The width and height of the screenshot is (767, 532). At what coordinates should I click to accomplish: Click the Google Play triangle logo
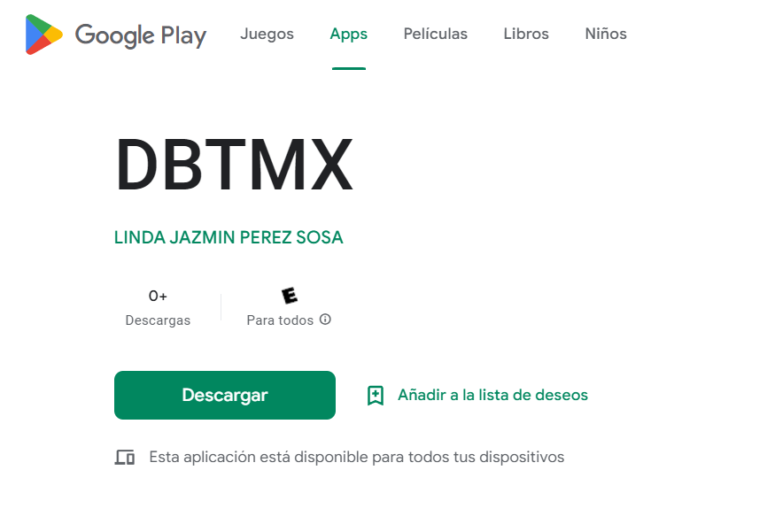click(x=44, y=35)
